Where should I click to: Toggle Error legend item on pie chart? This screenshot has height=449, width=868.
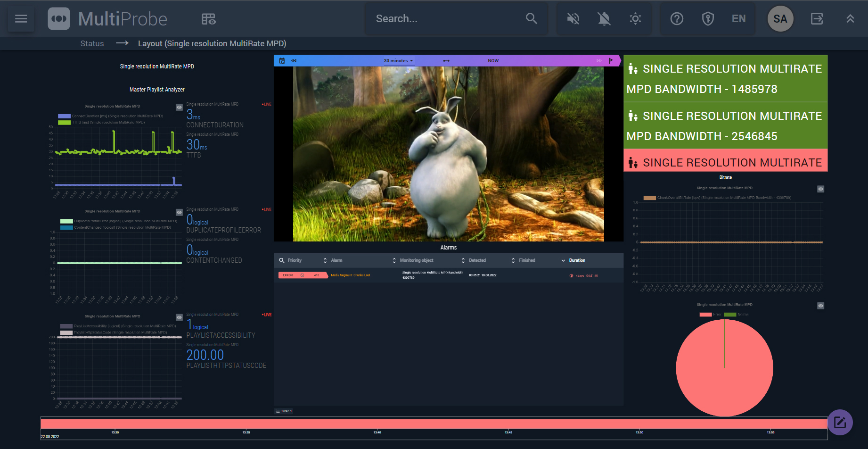[711, 315]
